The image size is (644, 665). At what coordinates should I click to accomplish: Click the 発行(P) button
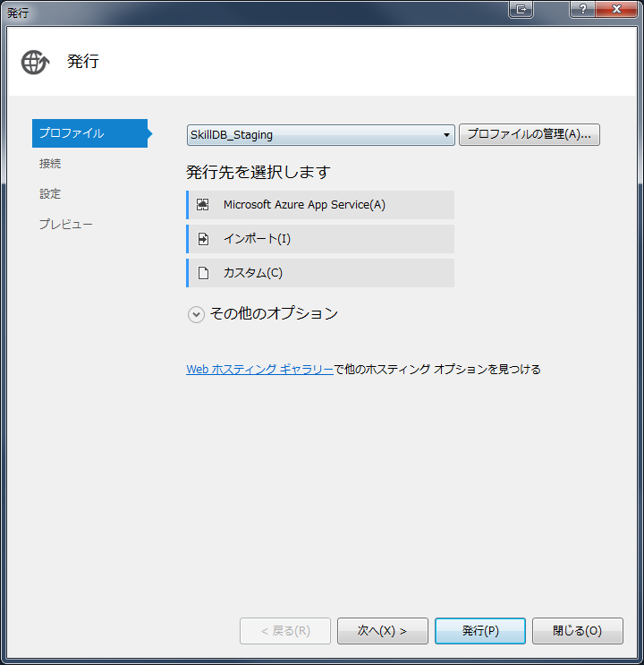pos(480,631)
